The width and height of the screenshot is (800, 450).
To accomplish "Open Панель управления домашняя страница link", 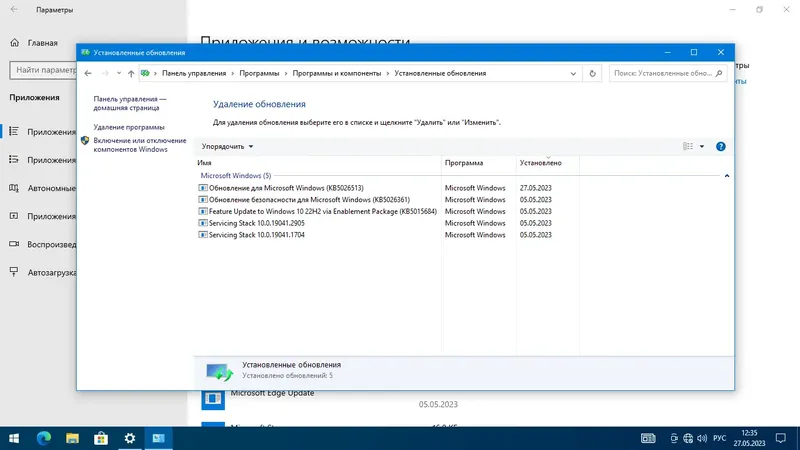I will click(x=130, y=104).
